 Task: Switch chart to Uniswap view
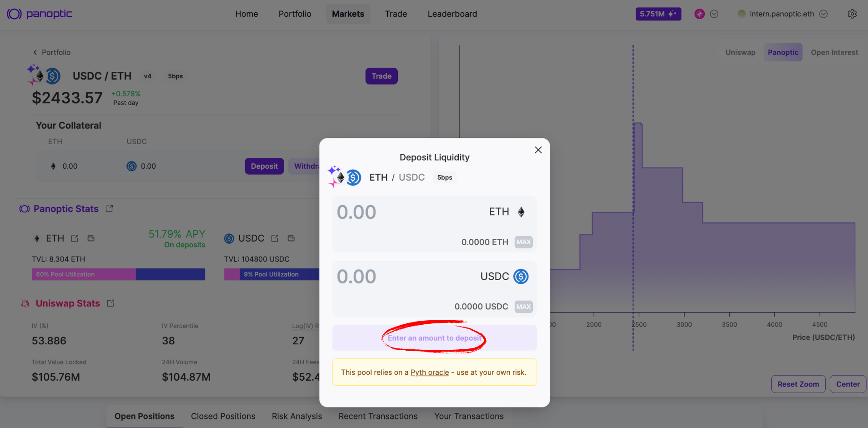(x=740, y=52)
